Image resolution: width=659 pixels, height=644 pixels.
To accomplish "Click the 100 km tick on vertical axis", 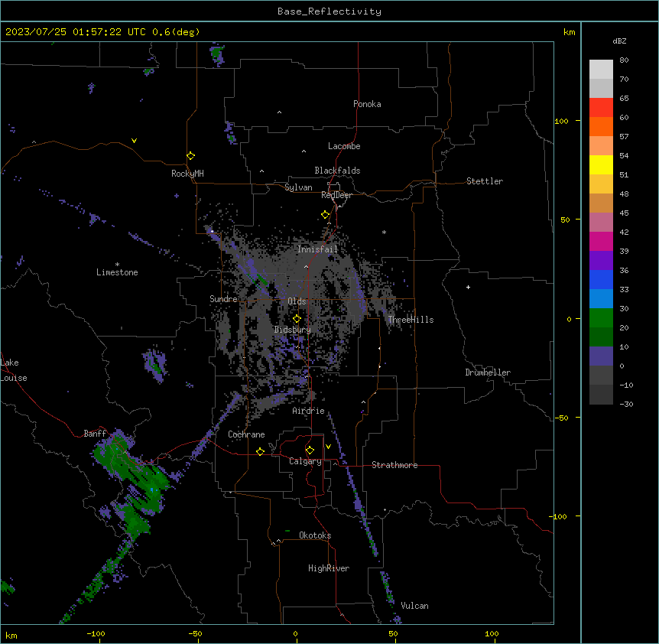I will pyautogui.click(x=561, y=121).
